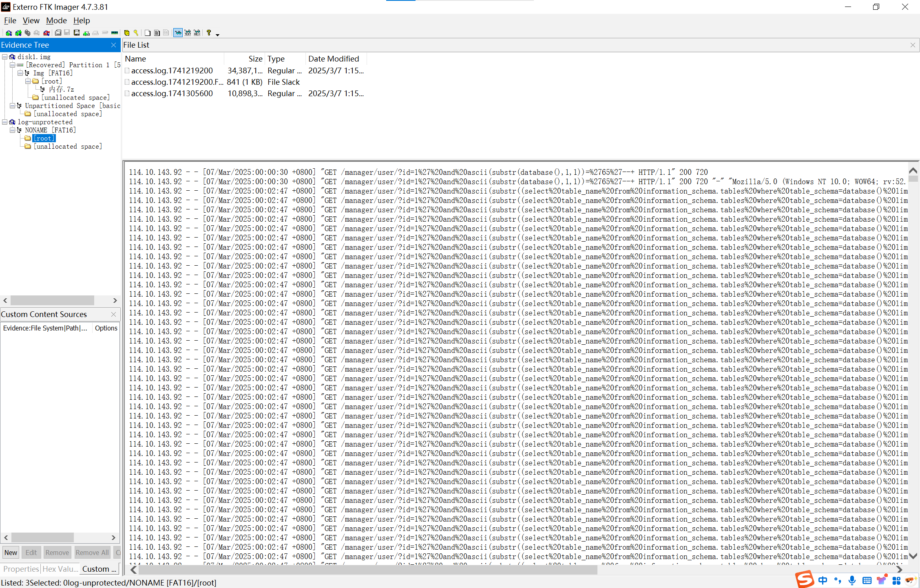The height and width of the screenshot is (588, 920).
Task: Collapse the disk1.img evidence node
Action: 4,57
